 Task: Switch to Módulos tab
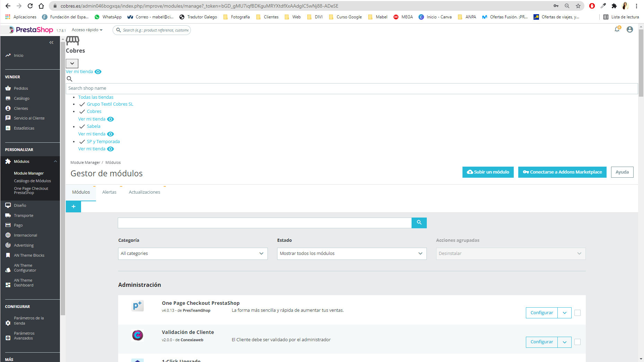81,192
